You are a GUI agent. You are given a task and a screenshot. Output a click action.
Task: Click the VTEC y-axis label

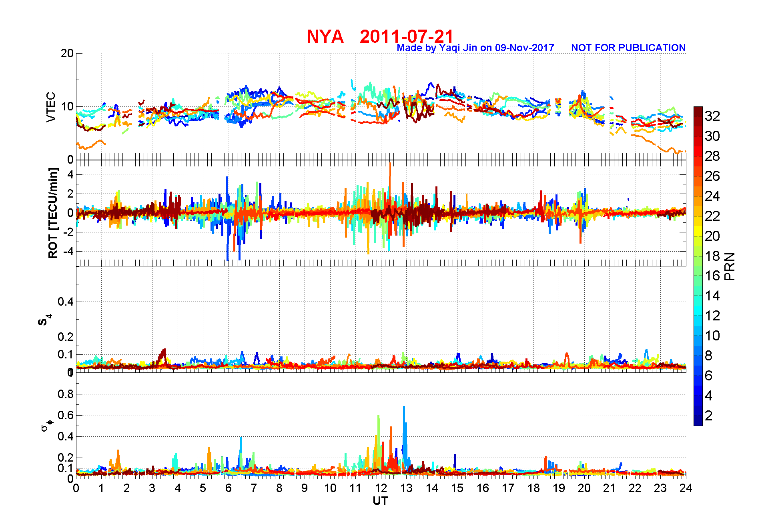(x=51, y=107)
